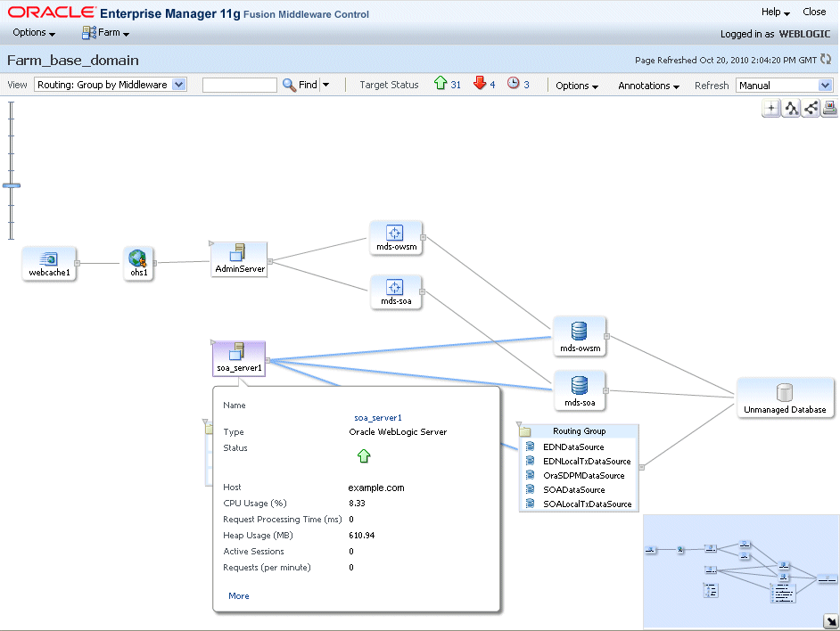
Task: Click the example.com host value
Action: click(376, 488)
